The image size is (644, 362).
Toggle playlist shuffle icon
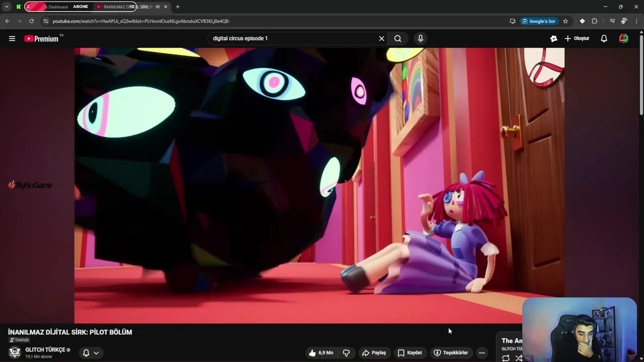coord(519,358)
